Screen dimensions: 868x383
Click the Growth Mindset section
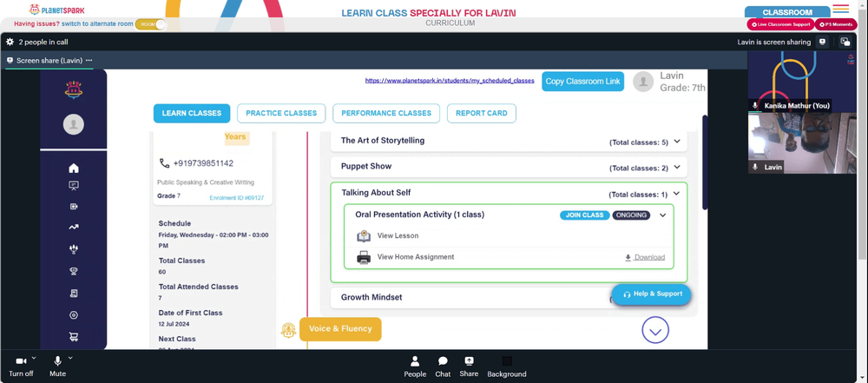509,298
